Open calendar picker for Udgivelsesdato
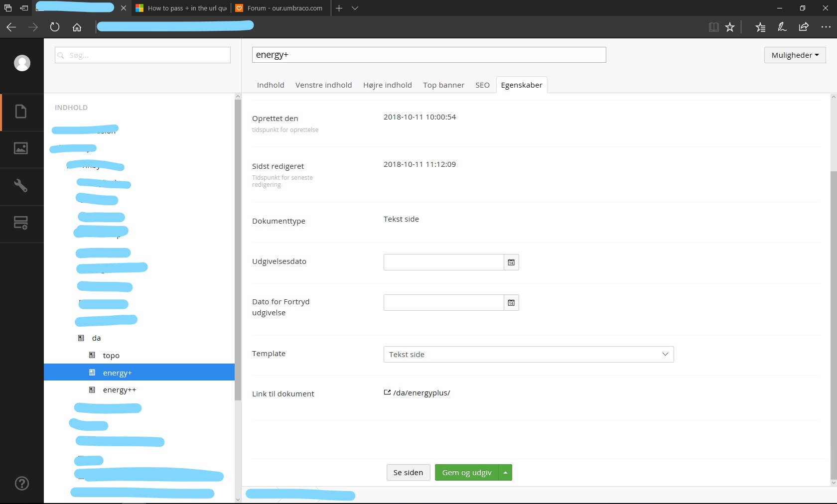Image resolution: width=837 pixels, height=504 pixels. click(511, 262)
